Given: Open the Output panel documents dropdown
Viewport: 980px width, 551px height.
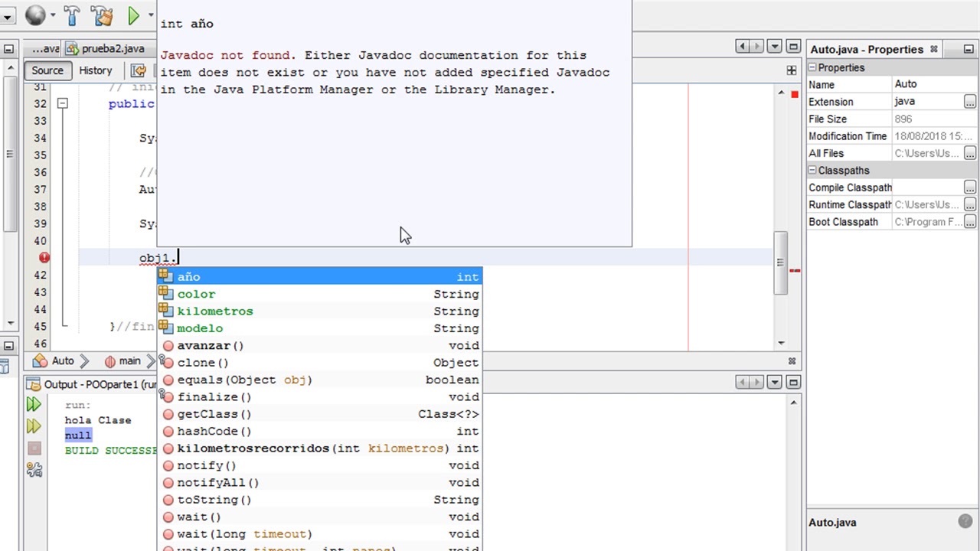Looking at the screenshot, I should 774,382.
